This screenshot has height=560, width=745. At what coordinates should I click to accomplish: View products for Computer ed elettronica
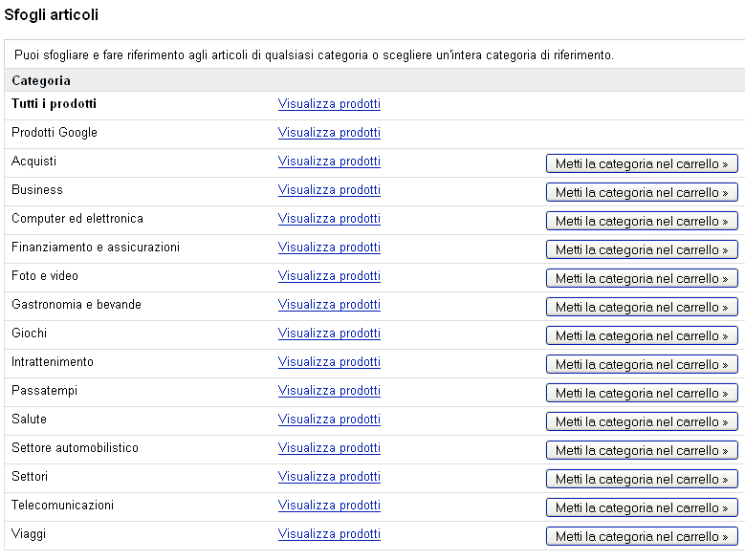329,218
